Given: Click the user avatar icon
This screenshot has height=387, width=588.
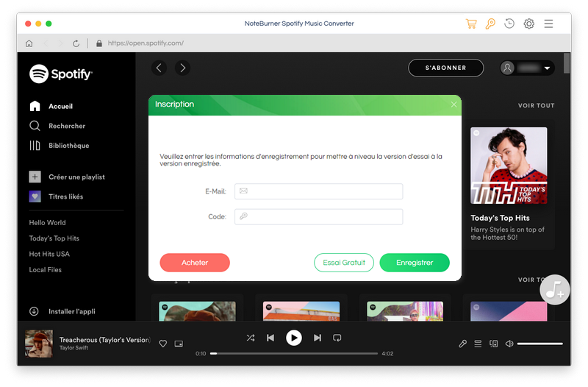Looking at the screenshot, I should coord(507,68).
